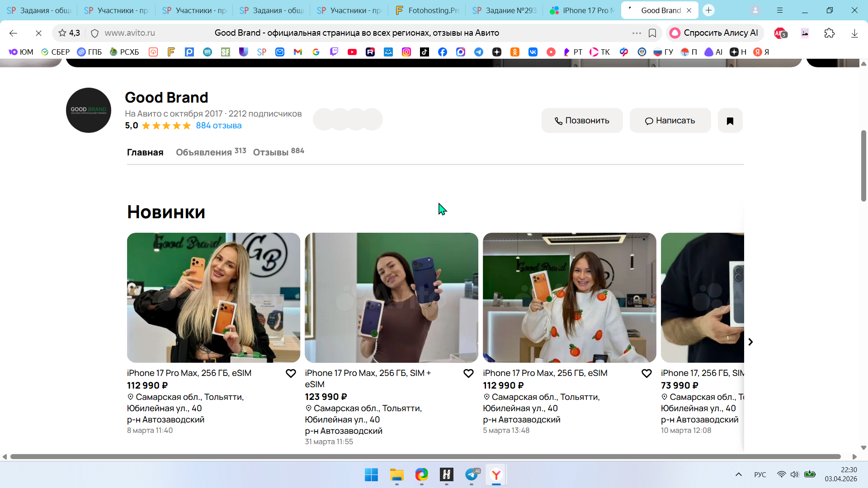Screen dimensions: 868x488
Task: Toggle favorite heart on 123 990 ₽ listing
Action: click(x=468, y=373)
